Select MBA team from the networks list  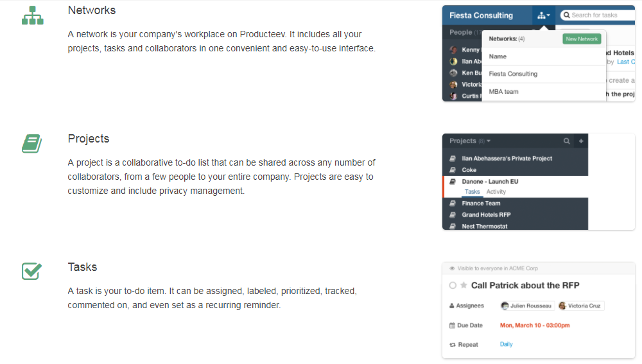[504, 92]
